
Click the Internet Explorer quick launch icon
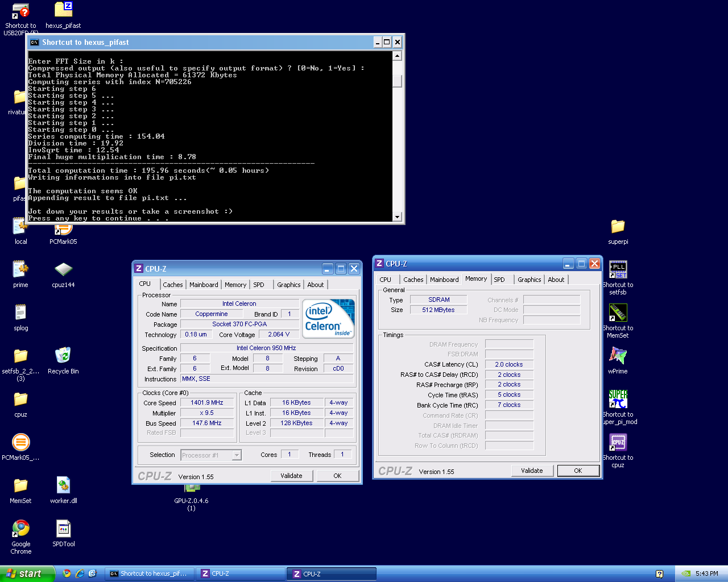[x=80, y=573]
